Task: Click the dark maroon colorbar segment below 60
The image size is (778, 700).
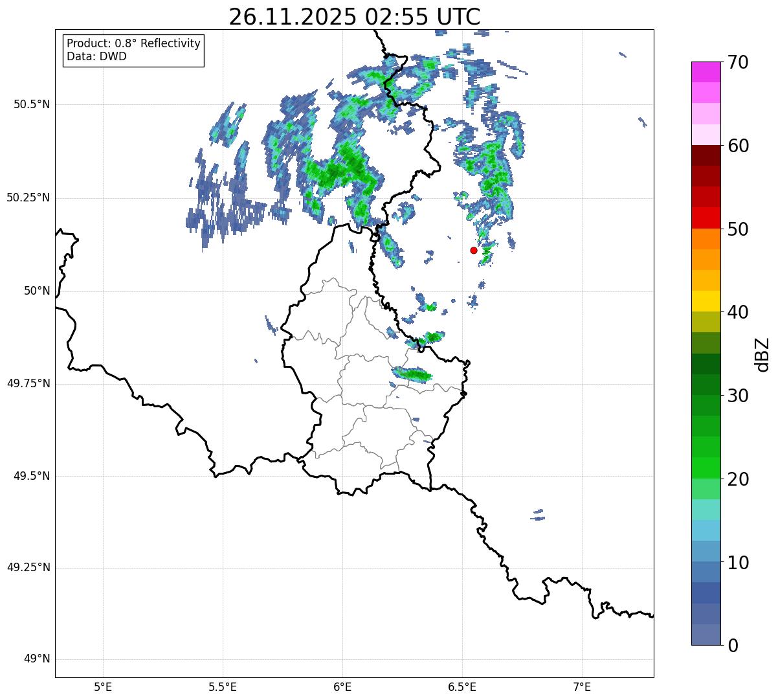Action: [706, 155]
